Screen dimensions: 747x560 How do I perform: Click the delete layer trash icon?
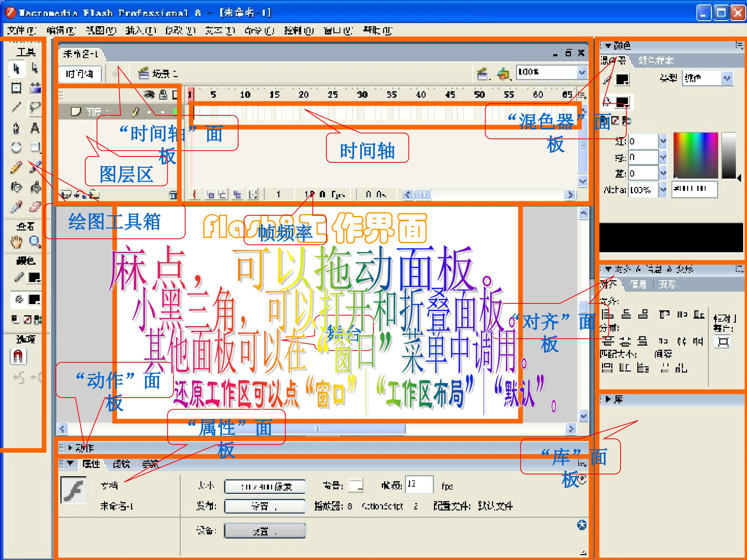click(173, 195)
